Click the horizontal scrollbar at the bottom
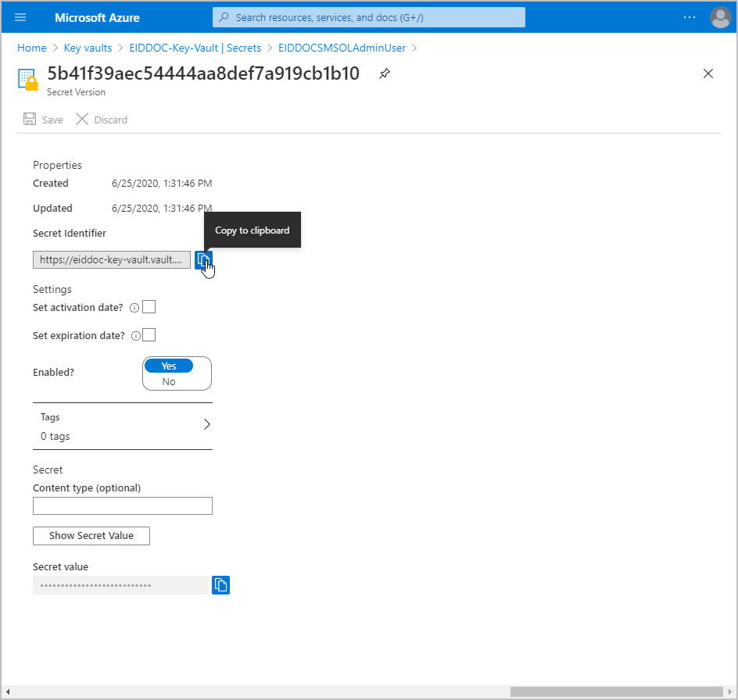The height and width of the screenshot is (700, 738). pyautogui.click(x=616, y=691)
